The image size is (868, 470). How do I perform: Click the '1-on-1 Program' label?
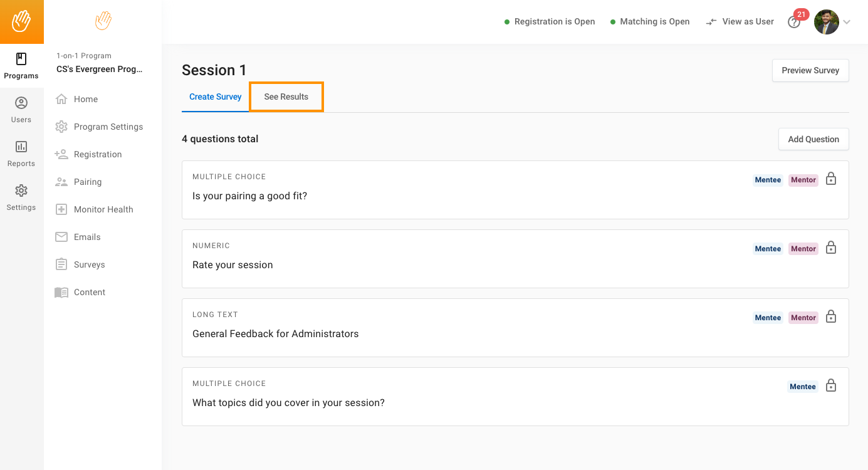(84, 56)
